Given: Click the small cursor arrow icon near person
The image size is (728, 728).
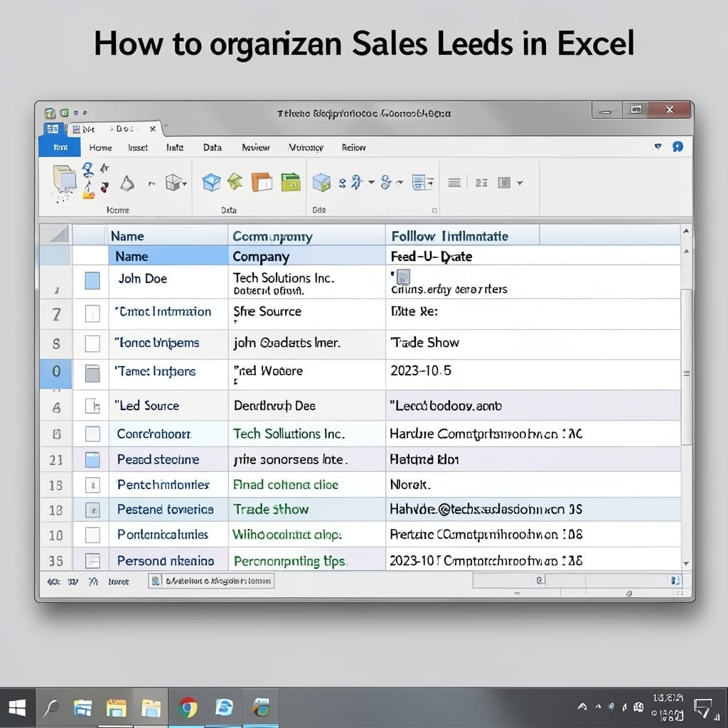Looking at the screenshot, I should point(105,168).
